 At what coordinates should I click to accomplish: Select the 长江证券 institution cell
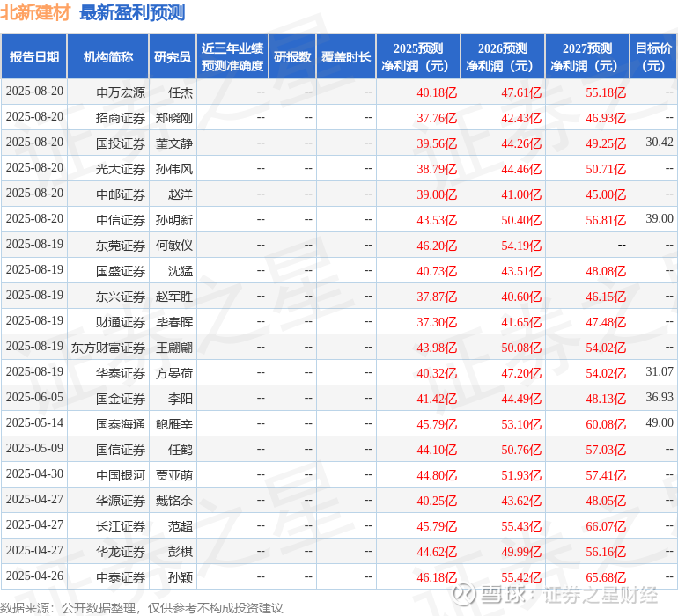(x=108, y=525)
